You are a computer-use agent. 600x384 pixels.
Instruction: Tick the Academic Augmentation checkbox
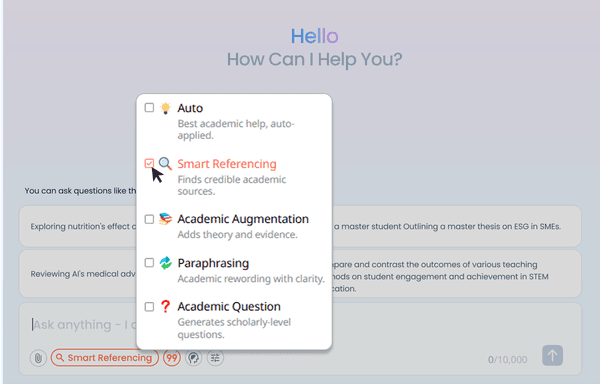coord(149,219)
